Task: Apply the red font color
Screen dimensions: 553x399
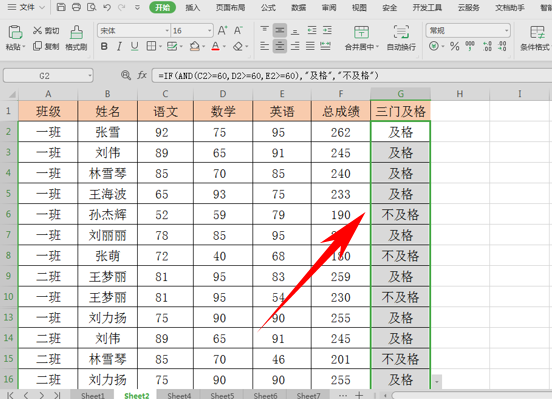Action: click(x=215, y=46)
